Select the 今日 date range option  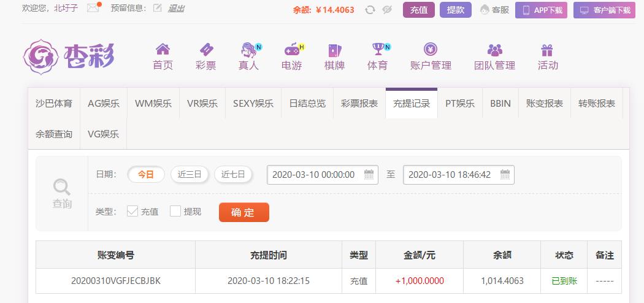(146, 174)
